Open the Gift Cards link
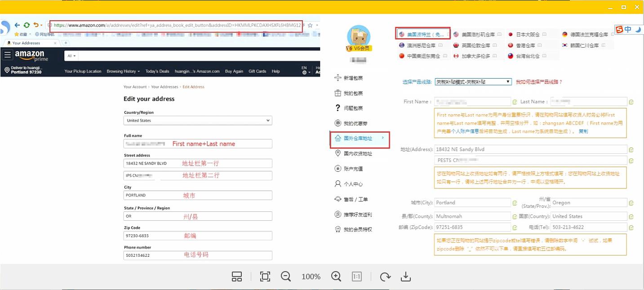This screenshot has width=644, height=290. 258,71
